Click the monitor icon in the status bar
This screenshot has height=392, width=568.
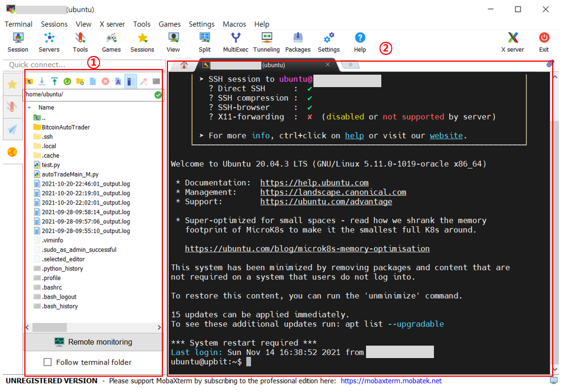point(553,381)
